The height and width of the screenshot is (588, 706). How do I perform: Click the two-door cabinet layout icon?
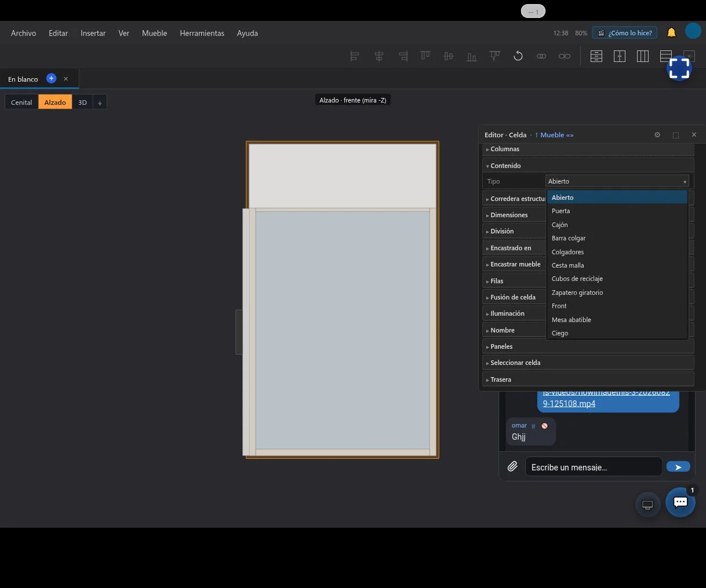[x=620, y=56]
